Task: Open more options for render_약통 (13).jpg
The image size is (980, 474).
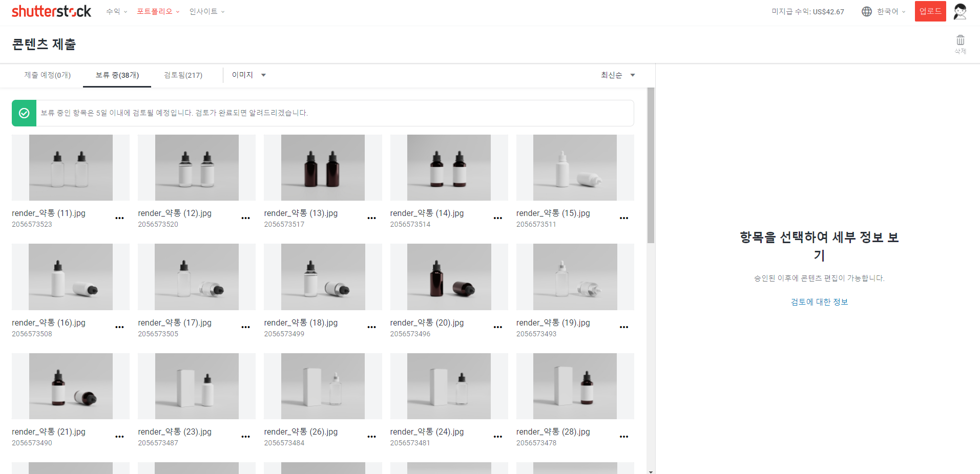Action: coord(371,218)
